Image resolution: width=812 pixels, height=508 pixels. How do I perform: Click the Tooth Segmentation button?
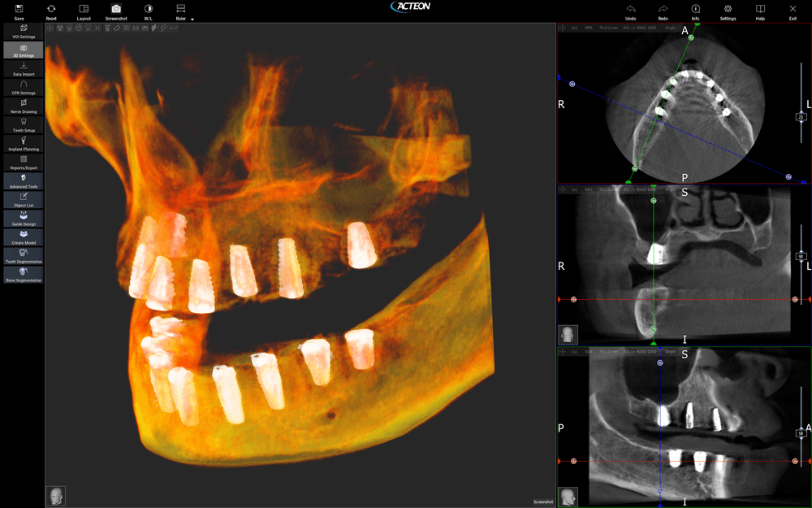24,256
